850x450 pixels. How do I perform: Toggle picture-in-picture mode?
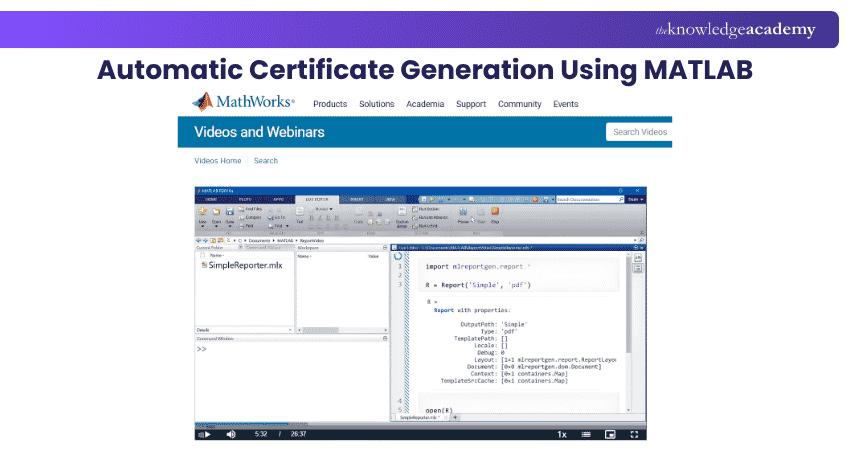point(610,434)
